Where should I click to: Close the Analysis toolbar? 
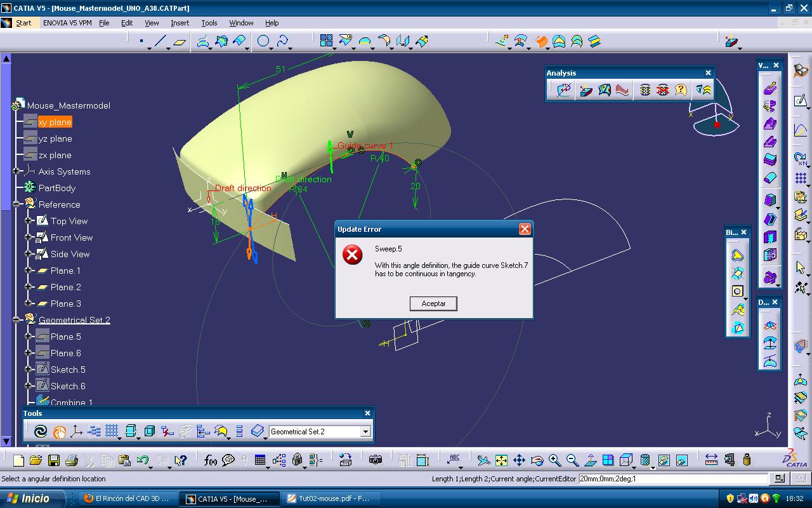pyautogui.click(x=708, y=73)
